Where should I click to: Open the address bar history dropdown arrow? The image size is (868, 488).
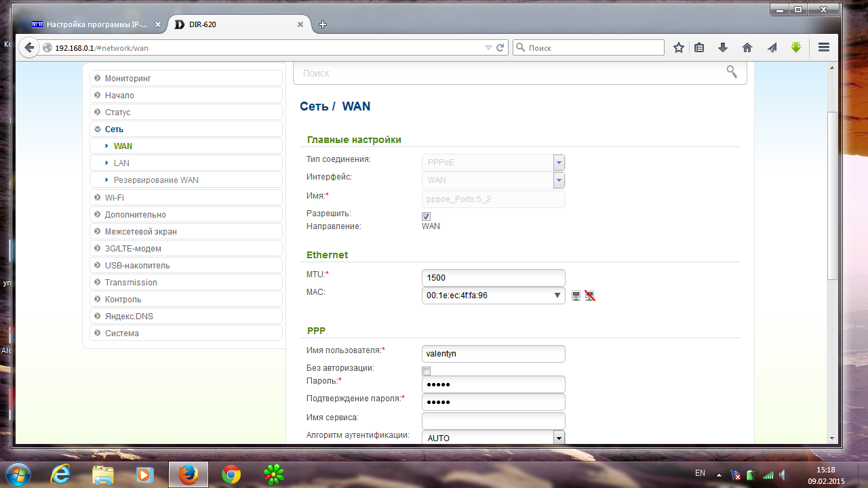tap(488, 47)
